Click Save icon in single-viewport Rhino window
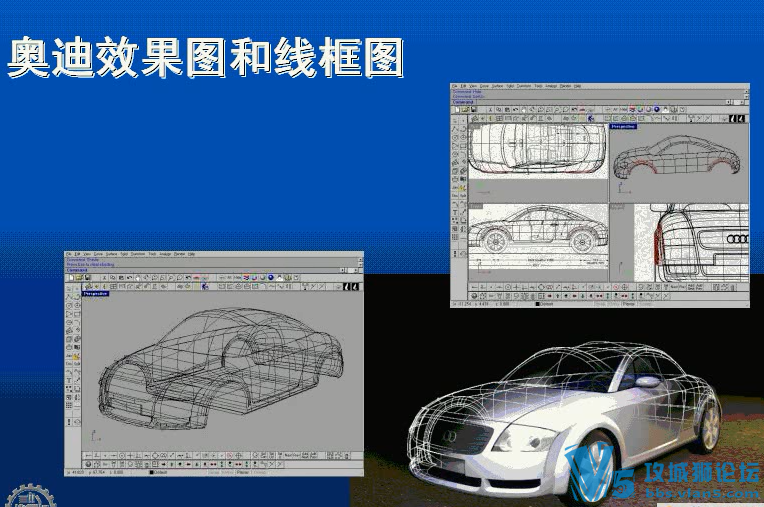Viewport: 764px width, 507px height. (87, 277)
